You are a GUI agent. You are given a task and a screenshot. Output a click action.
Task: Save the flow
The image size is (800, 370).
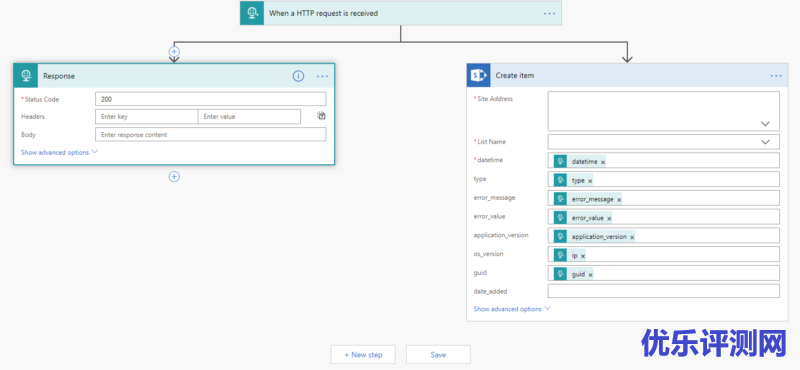point(438,355)
